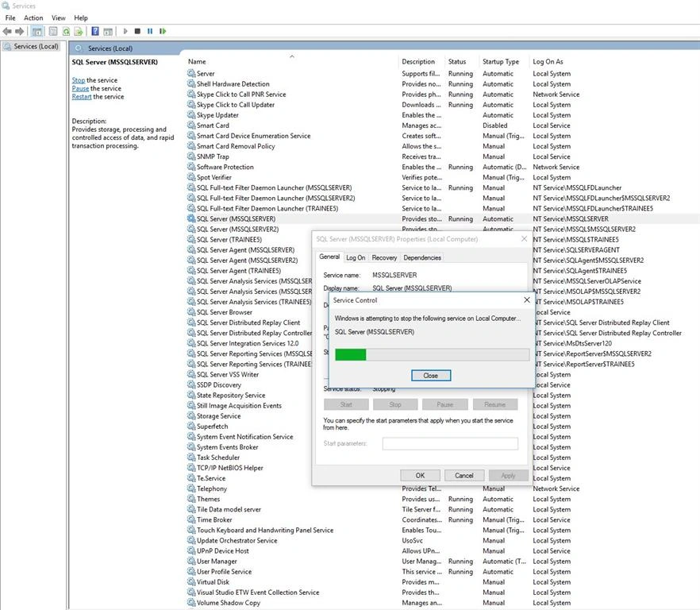Click the Back arrow in the toolbar

(7, 31)
